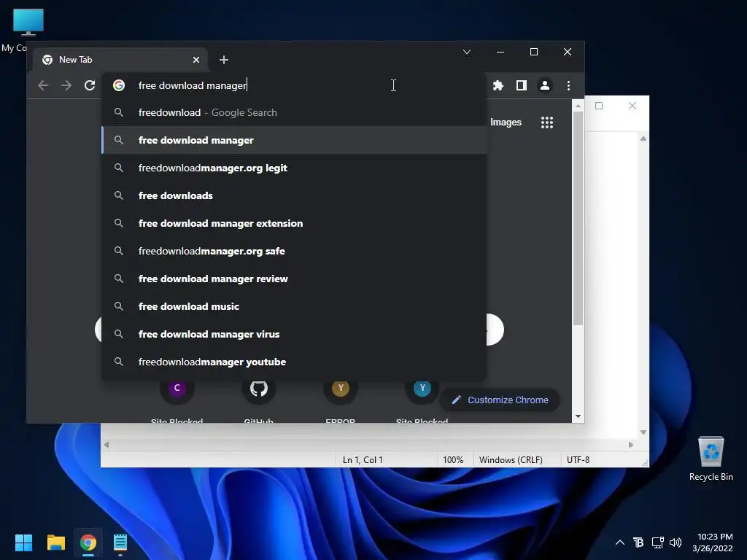
Task: Select 'free download manager review' suggestion
Action: coord(294,279)
